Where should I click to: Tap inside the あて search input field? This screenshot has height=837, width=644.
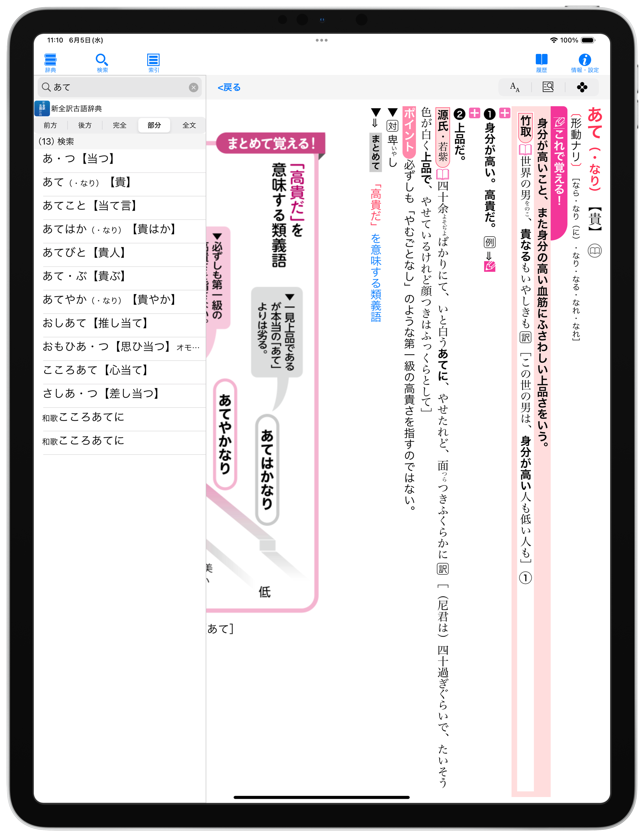coord(115,87)
